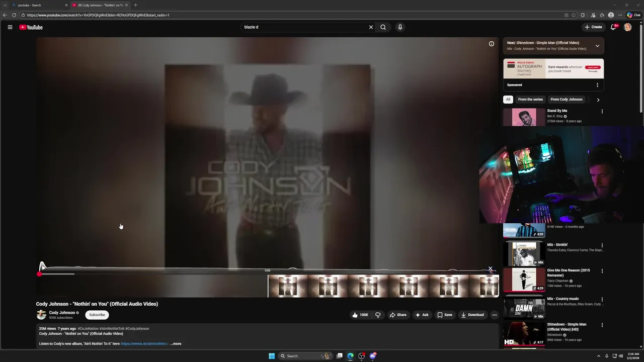Open Microsoft Edge from the taskbar
The image size is (644, 362).
coord(350,356)
